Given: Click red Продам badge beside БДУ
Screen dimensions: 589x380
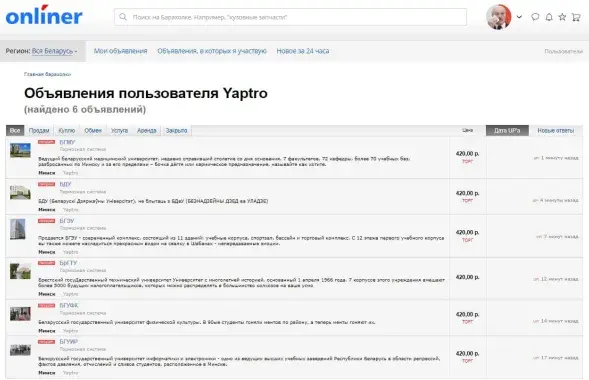Looking at the screenshot, I should point(46,184).
